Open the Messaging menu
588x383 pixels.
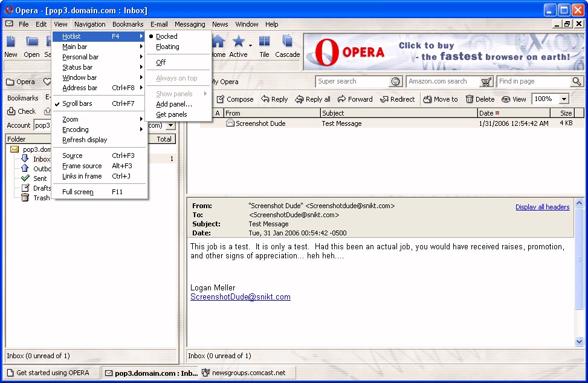pyautogui.click(x=190, y=24)
